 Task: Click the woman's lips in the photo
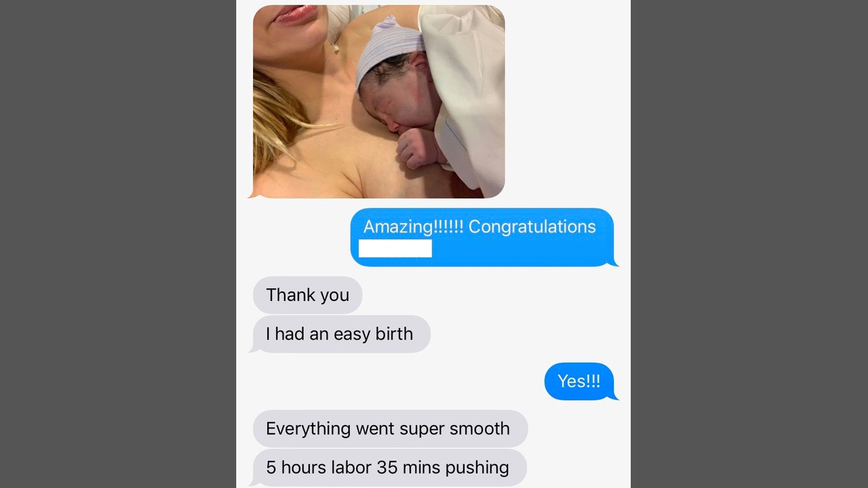294,14
